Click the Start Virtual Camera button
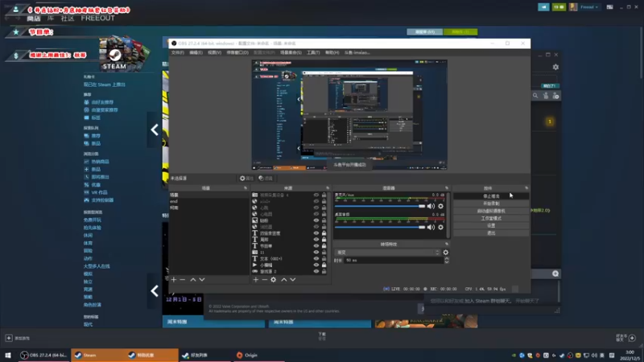The height and width of the screenshot is (362, 644). point(491,211)
